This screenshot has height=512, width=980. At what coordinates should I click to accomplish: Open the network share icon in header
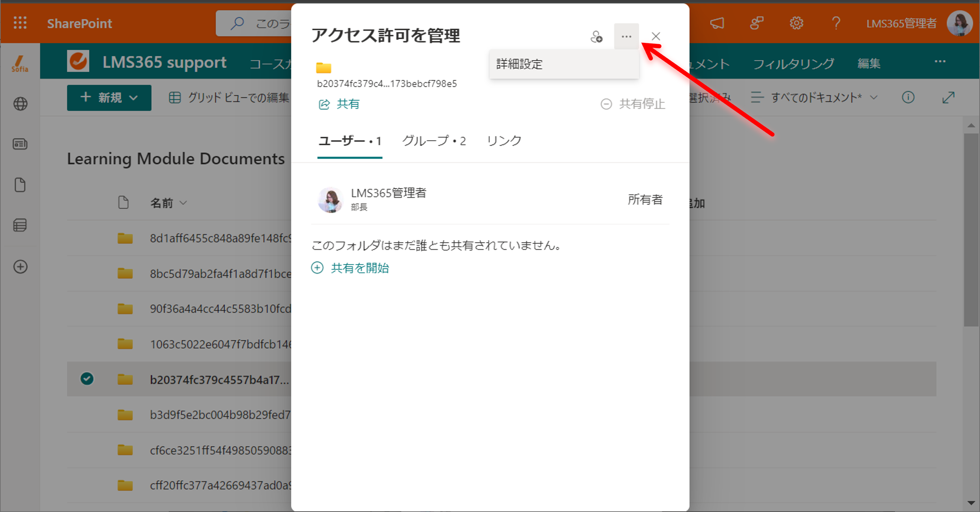click(x=757, y=23)
